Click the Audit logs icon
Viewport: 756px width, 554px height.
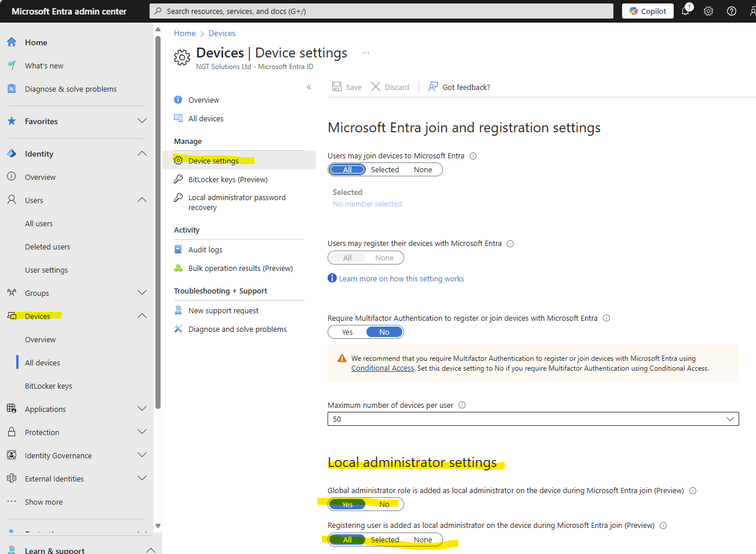179,249
